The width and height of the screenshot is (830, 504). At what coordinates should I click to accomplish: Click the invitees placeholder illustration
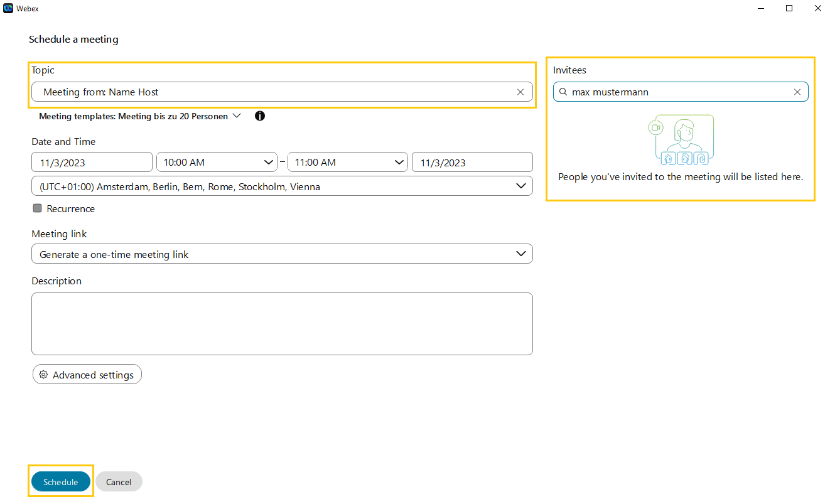pos(681,140)
